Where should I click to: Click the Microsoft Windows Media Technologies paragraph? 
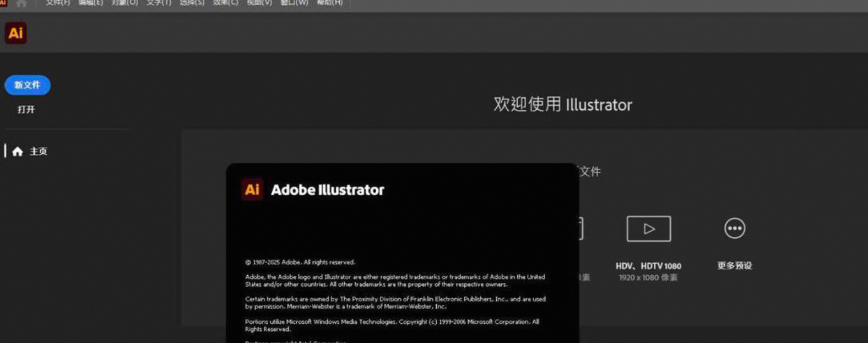pos(392,325)
